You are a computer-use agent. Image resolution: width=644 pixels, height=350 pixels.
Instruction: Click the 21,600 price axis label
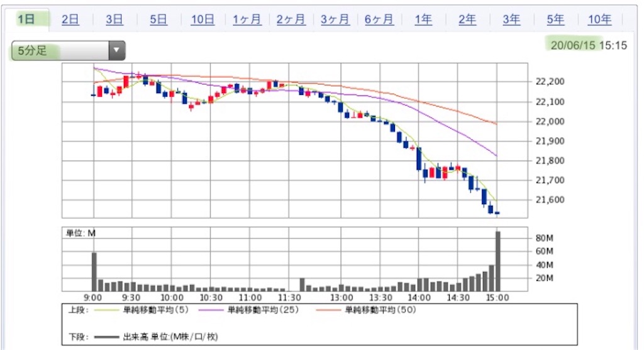[x=550, y=200]
